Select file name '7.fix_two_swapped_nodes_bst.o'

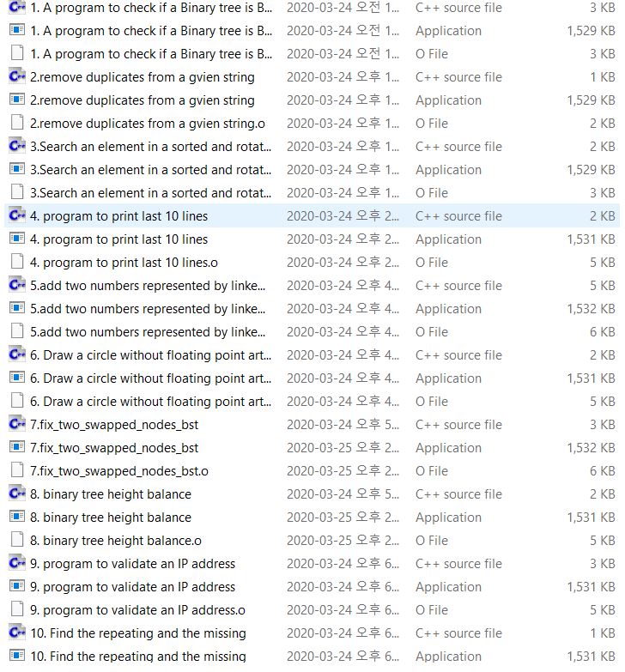point(119,470)
